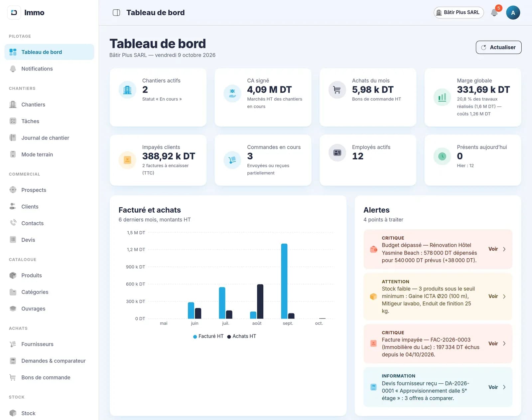The width and height of the screenshot is (532, 420).
Task: Click "4 points à traiter" text
Action: (383, 220)
